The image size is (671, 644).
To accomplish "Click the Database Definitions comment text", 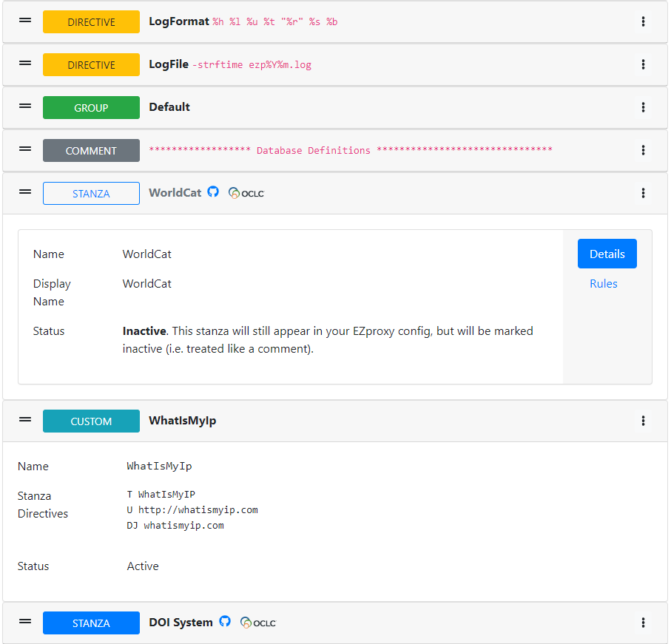I will click(x=351, y=151).
